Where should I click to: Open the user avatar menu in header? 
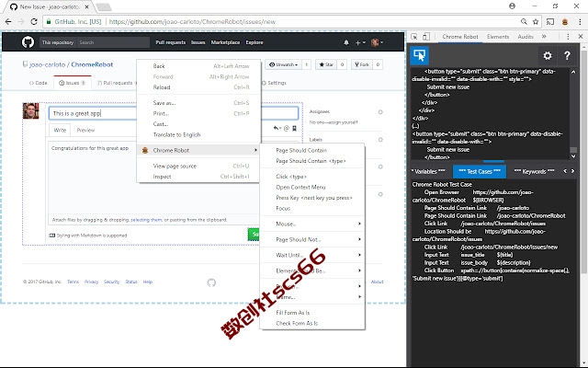[x=377, y=42]
